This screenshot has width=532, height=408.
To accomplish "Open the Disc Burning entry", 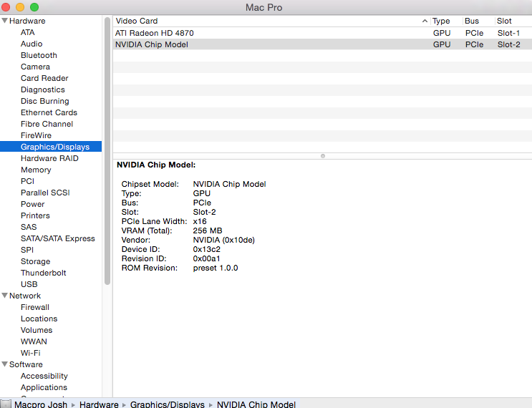I will click(45, 101).
